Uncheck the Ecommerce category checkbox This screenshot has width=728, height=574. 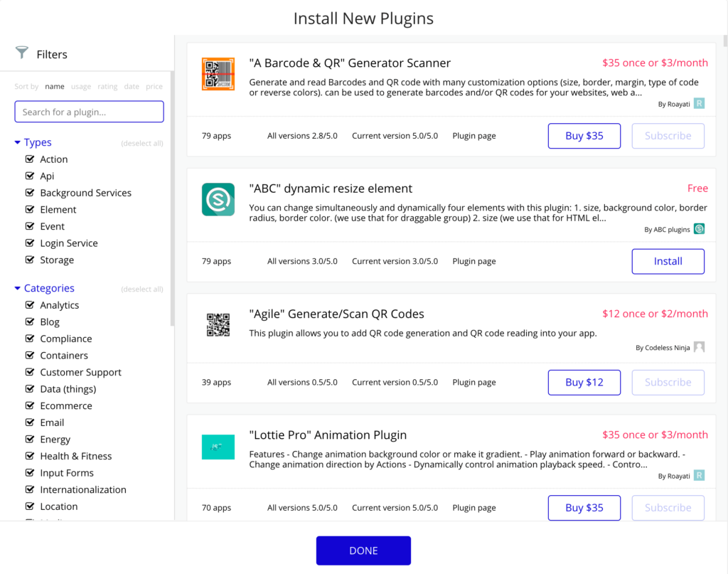coord(30,405)
